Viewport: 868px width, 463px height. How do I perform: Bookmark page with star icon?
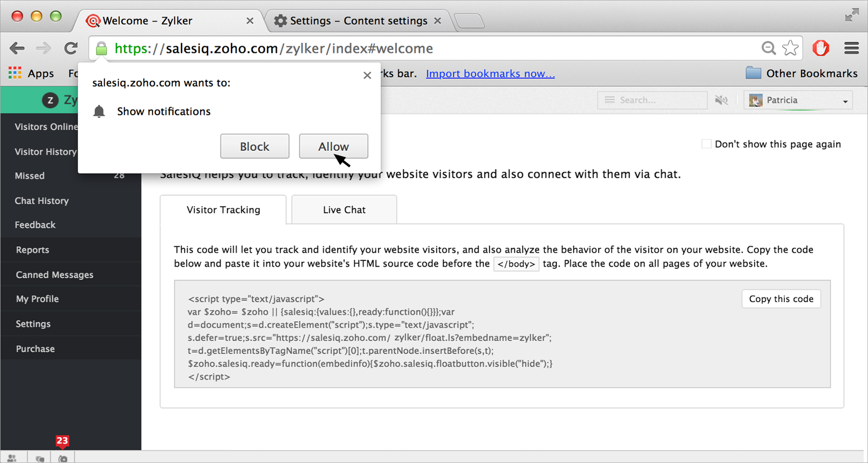pyautogui.click(x=790, y=48)
